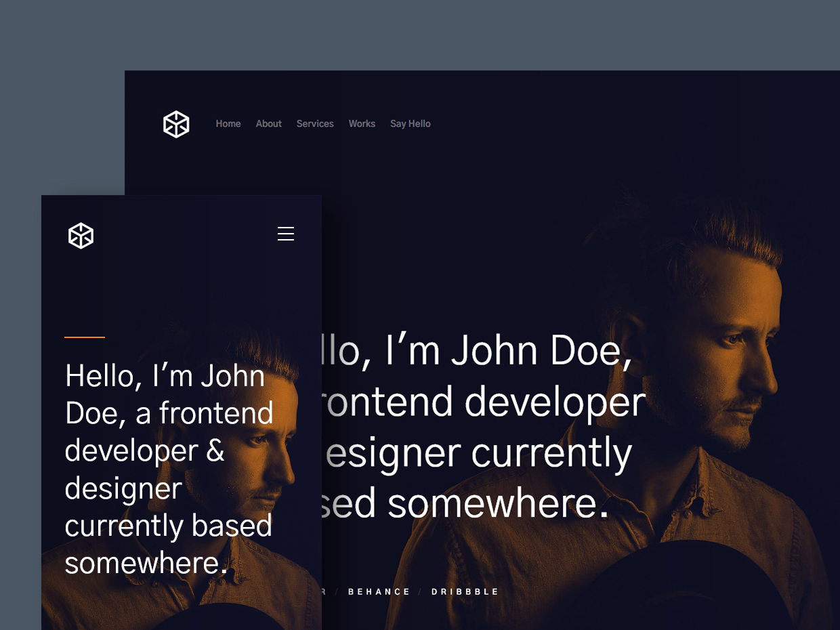Click the Say Hello nav link

[410, 124]
